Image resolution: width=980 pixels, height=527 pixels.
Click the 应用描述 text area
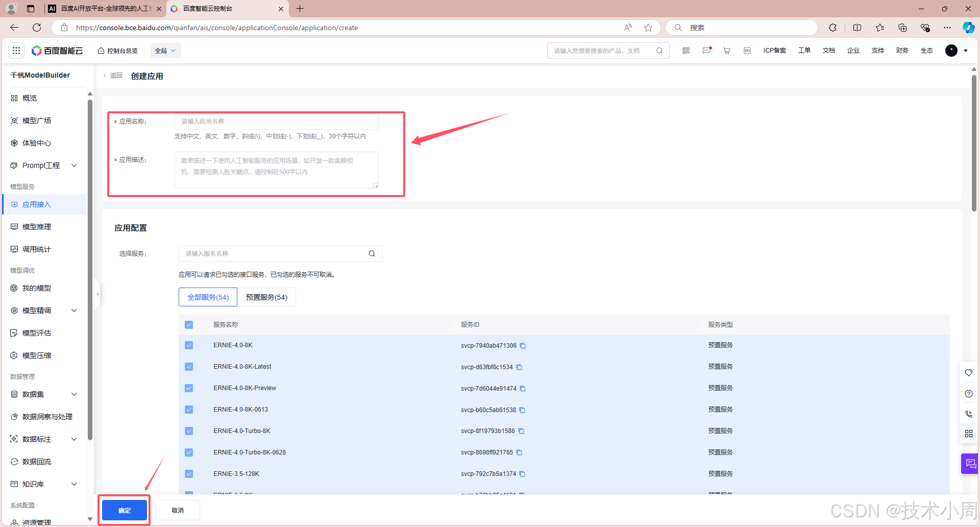pos(277,170)
